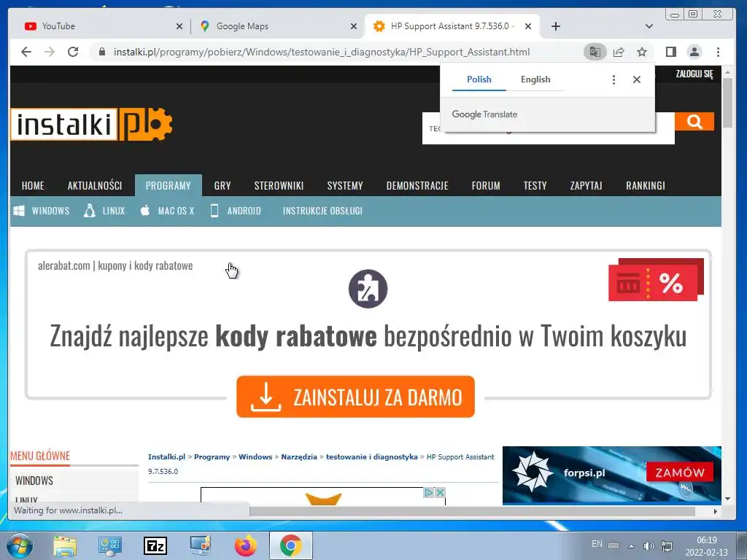Select the MAC OS X platform link
This screenshot has height=560, width=747.
[x=167, y=211]
